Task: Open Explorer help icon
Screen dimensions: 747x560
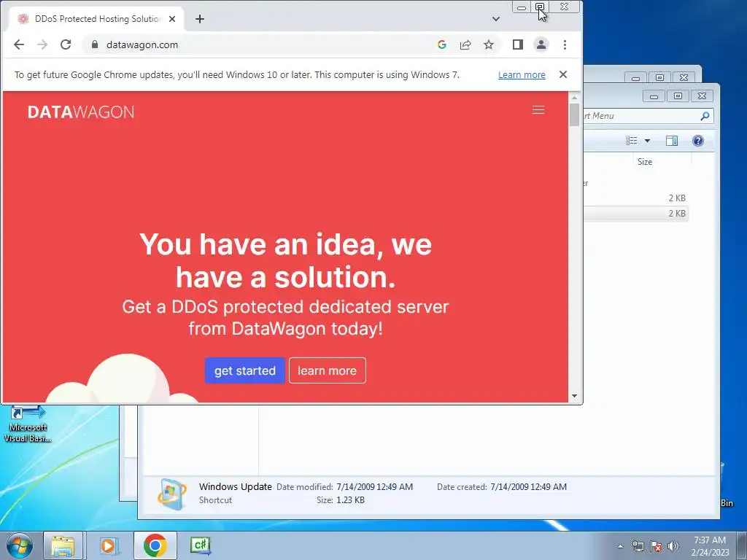Action: pos(698,141)
